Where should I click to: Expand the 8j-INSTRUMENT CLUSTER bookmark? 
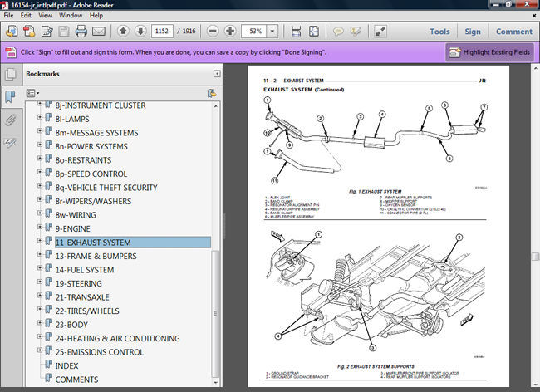[40, 104]
